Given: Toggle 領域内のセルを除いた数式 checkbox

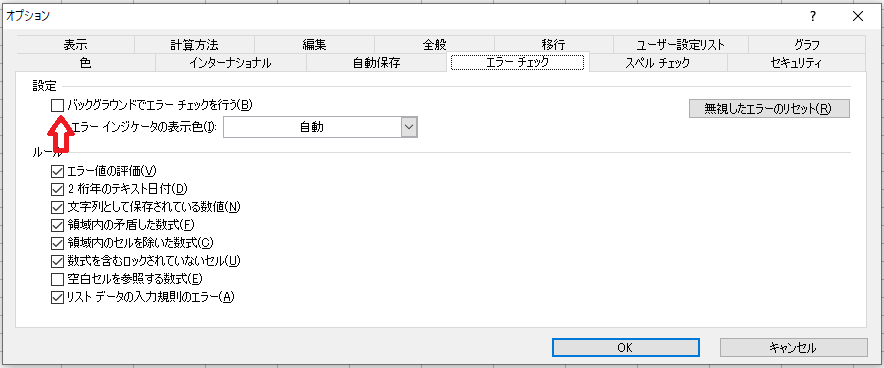Looking at the screenshot, I should 57,243.
